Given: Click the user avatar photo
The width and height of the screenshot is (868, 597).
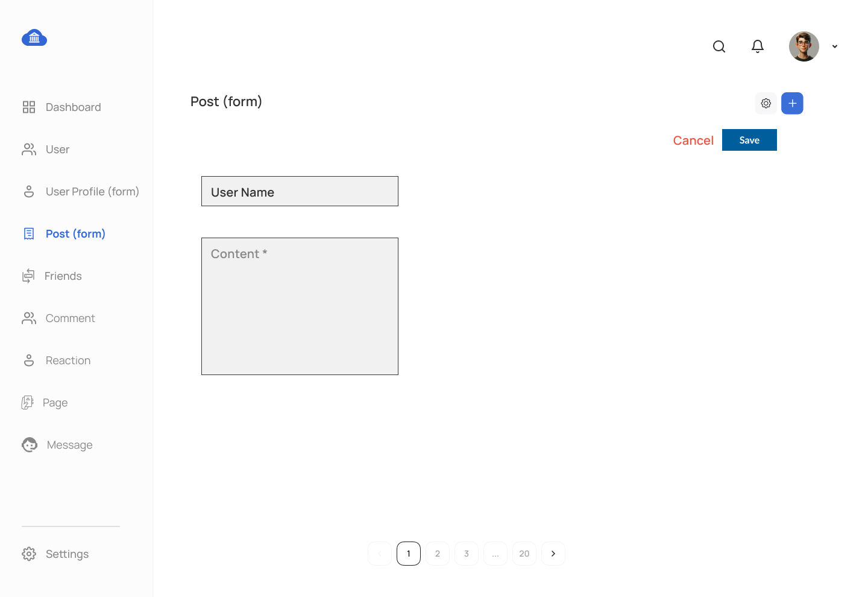Looking at the screenshot, I should pyautogui.click(x=804, y=46).
